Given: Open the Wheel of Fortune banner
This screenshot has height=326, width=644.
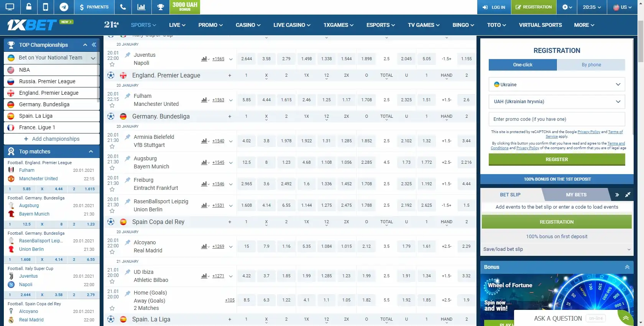Looking at the screenshot, I should coord(557,299).
